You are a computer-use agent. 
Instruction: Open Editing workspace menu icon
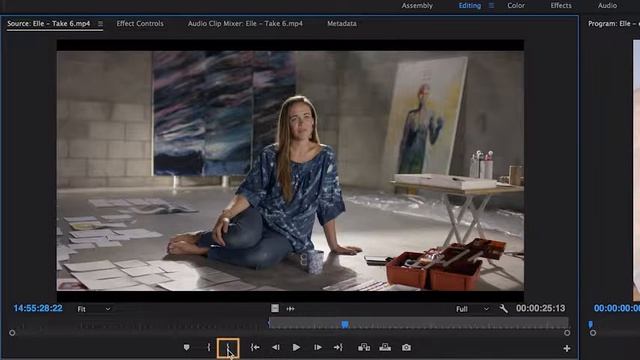[491, 5]
